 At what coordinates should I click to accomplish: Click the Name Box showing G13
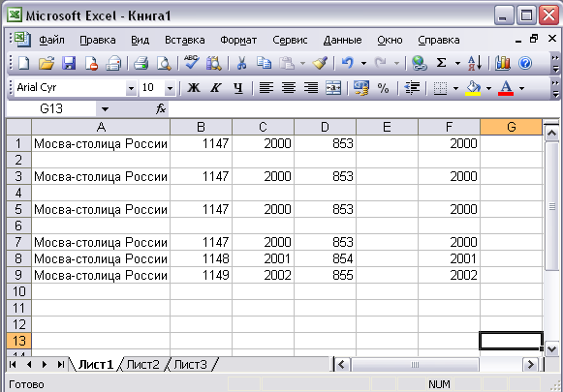51,108
